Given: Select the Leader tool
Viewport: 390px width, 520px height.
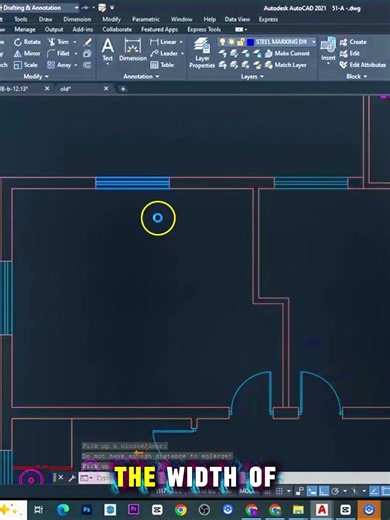Looking at the screenshot, I should [164, 53].
